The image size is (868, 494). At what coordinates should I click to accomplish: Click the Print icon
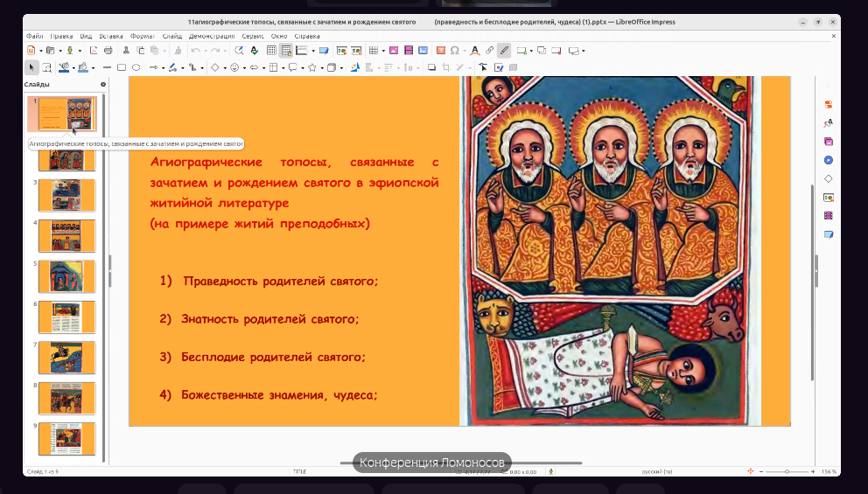[x=108, y=51]
